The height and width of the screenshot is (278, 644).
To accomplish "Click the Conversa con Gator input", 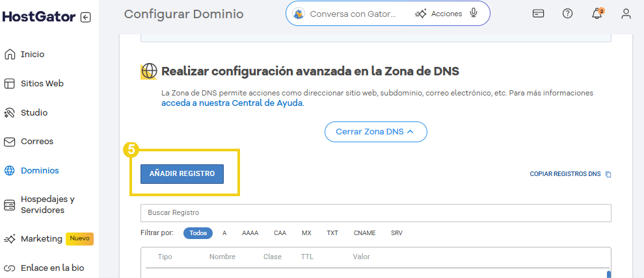I will (352, 14).
